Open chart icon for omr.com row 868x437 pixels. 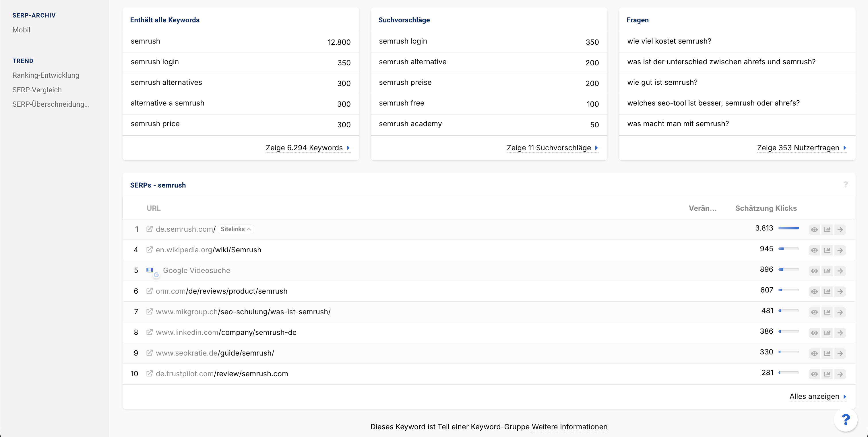point(827,292)
